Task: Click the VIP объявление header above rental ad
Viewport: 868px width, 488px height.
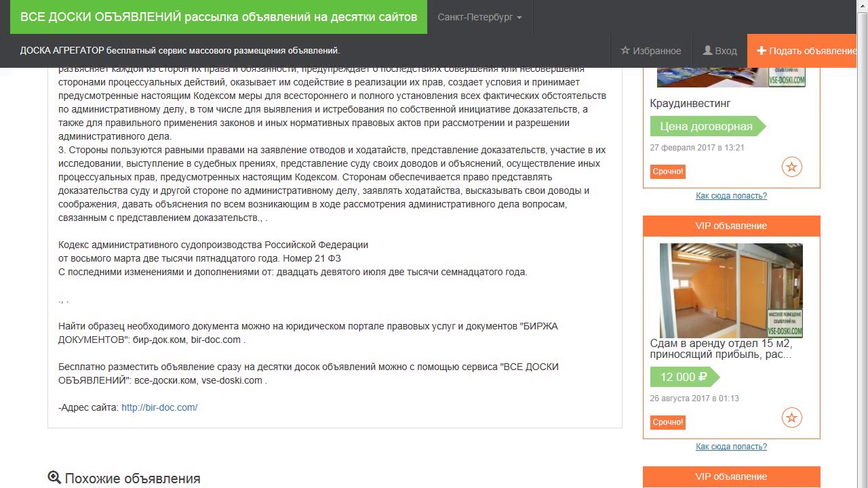Action: tap(731, 226)
